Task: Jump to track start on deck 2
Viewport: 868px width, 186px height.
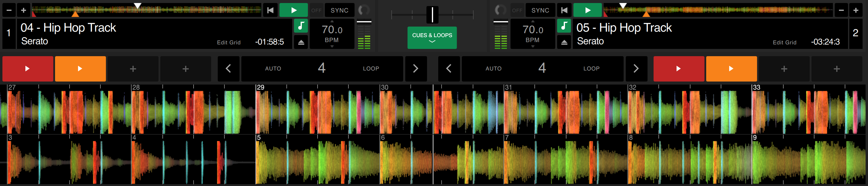Action: coord(564,10)
